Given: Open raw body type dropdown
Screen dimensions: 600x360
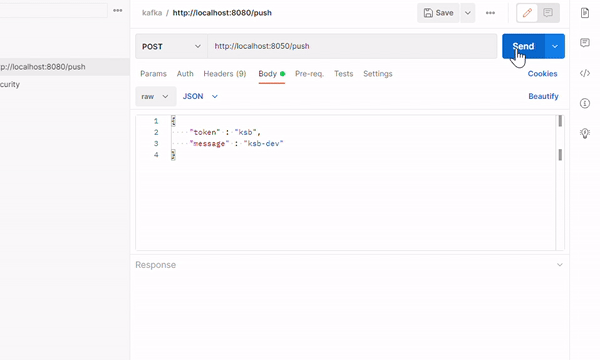Looking at the screenshot, I should (x=155, y=96).
